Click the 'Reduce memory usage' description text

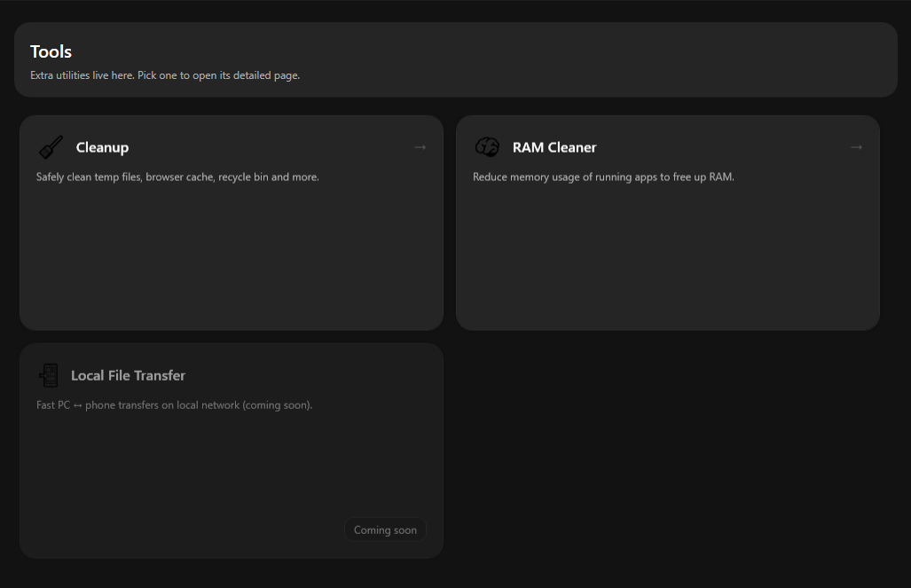[x=603, y=177]
